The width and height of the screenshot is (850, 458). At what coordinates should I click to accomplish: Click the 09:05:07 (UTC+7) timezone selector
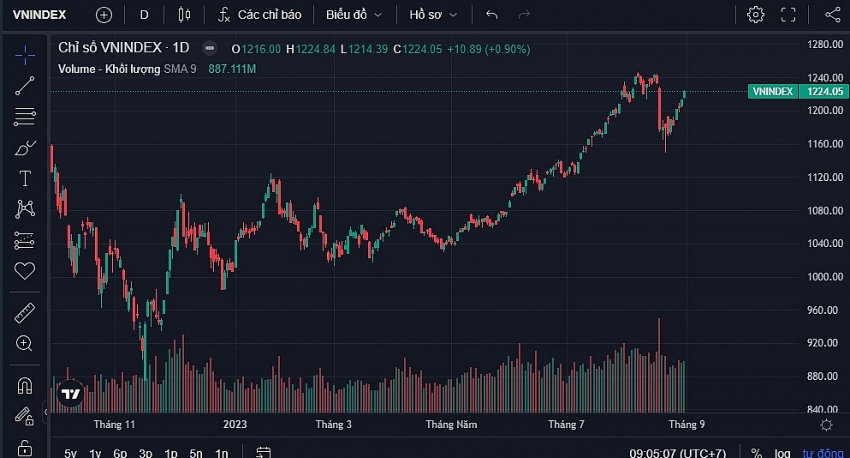pos(677,453)
